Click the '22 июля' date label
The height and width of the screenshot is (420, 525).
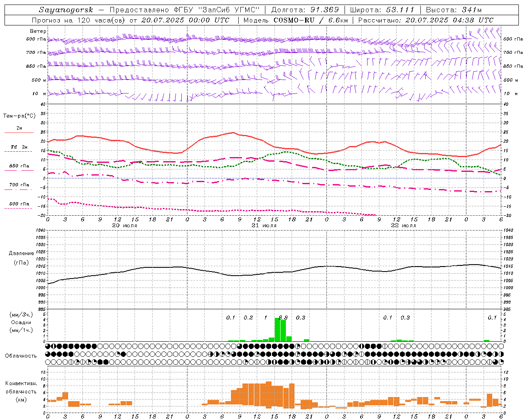[404, 226]
